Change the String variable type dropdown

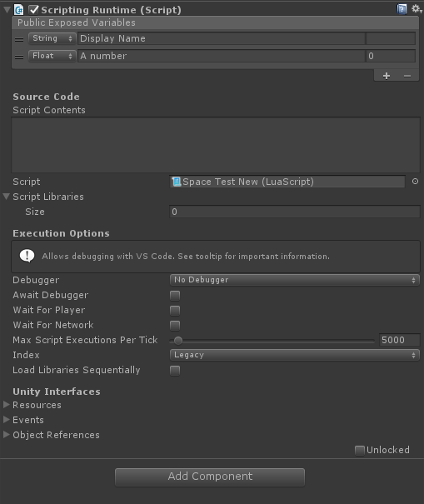52,38
